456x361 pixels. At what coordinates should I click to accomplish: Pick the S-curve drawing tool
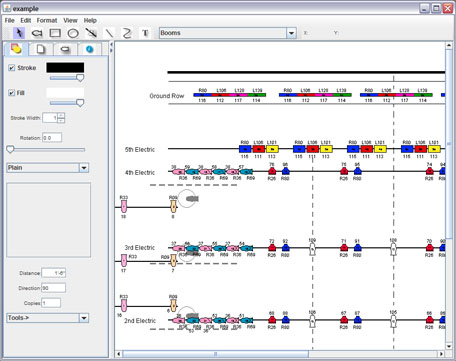(x=127, y=33)
